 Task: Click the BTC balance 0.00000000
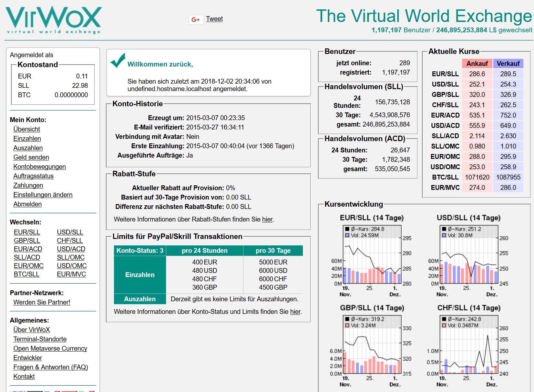(x=71, y=95)
